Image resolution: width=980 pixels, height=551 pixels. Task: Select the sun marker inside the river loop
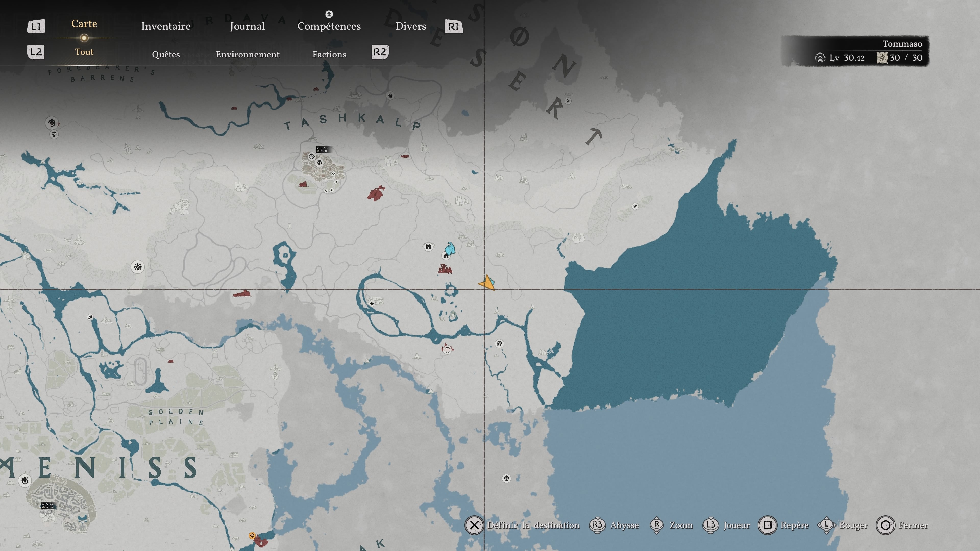pyautogui.click(x=372, y=304)
